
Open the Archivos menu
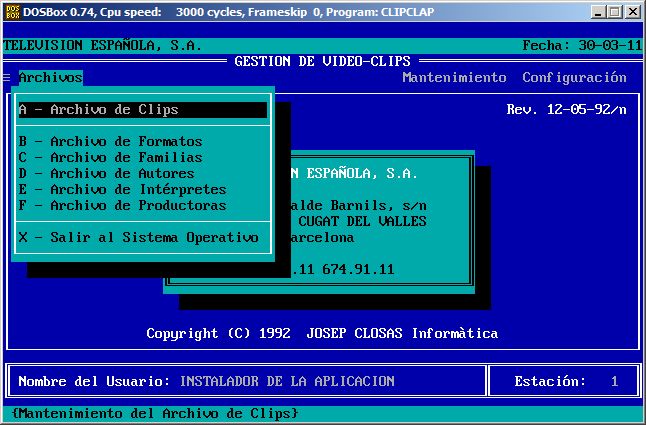(x=50, y=77)
